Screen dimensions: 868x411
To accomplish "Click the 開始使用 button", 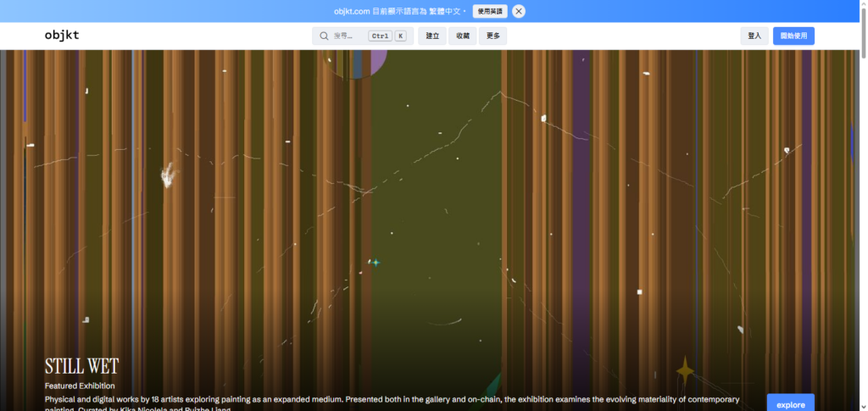I will pos(793,36).
